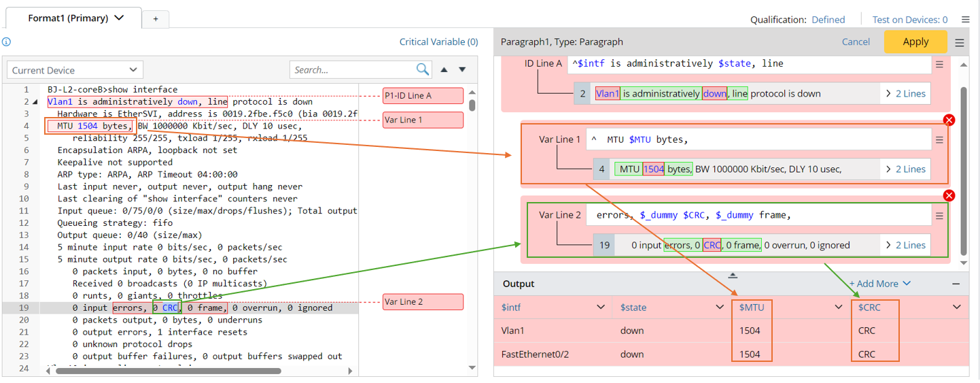Screen dimensions: 980x383
Task: Expand the $intf column dropdown
Action: (601, 307)
